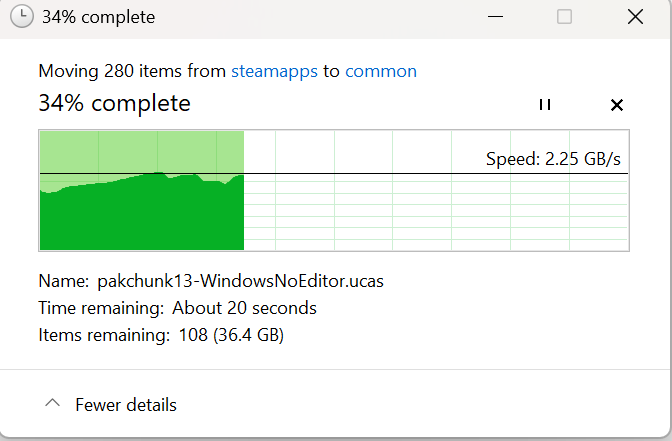Open the steamapps source folder link
672x441 pixels.
tap(274, 71)
